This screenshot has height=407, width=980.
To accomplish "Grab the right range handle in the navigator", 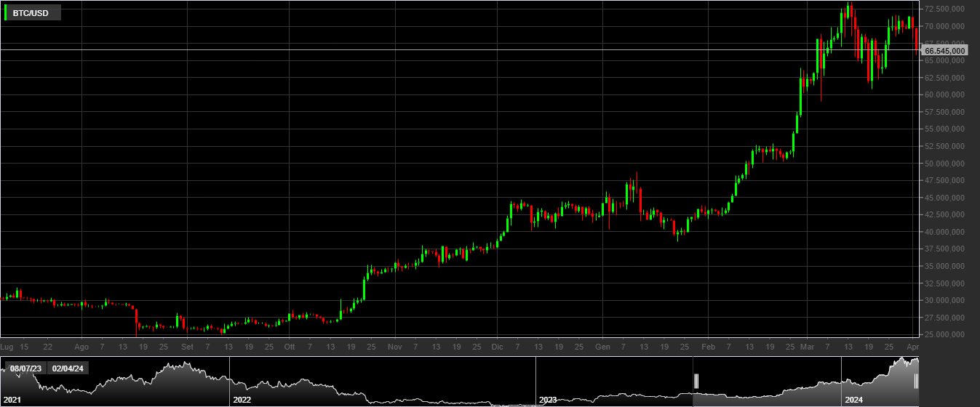I will point(917,381).
